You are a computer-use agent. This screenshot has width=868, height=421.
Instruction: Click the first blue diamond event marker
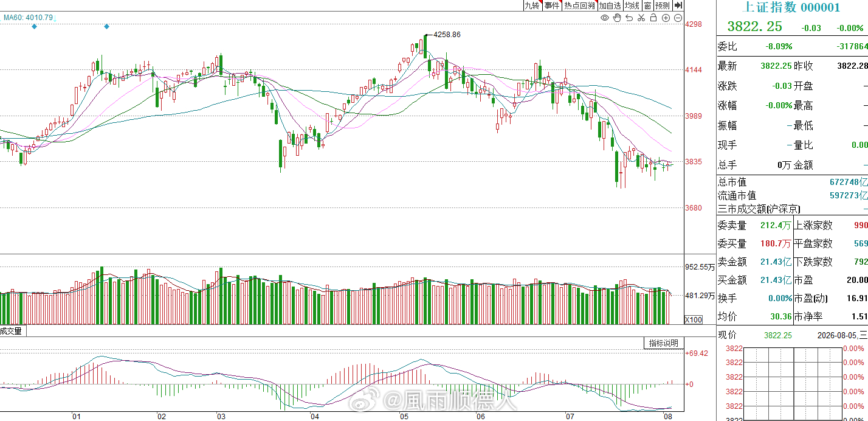coord(34,26)
